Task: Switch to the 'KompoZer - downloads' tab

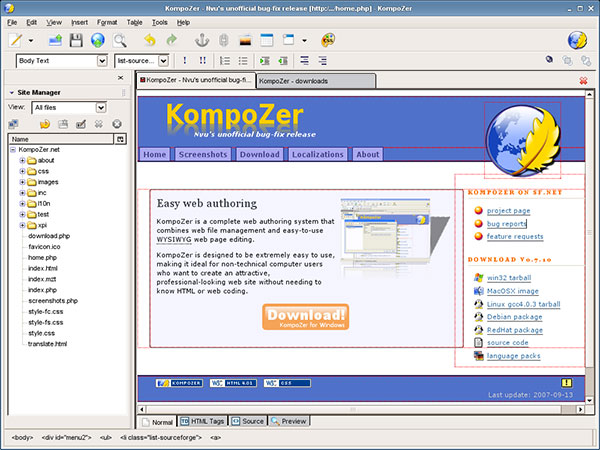Action: pyautogui.click(x=294, y=80)
